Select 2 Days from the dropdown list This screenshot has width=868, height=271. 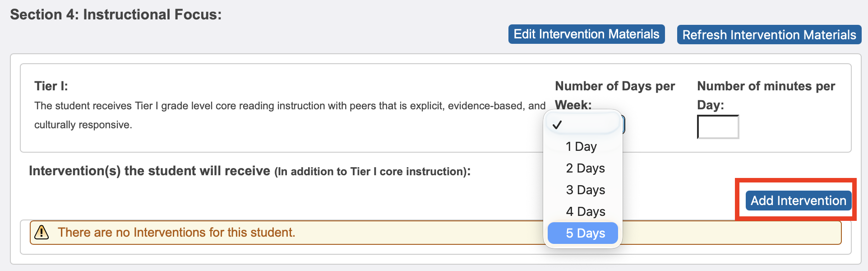[585, 168]
